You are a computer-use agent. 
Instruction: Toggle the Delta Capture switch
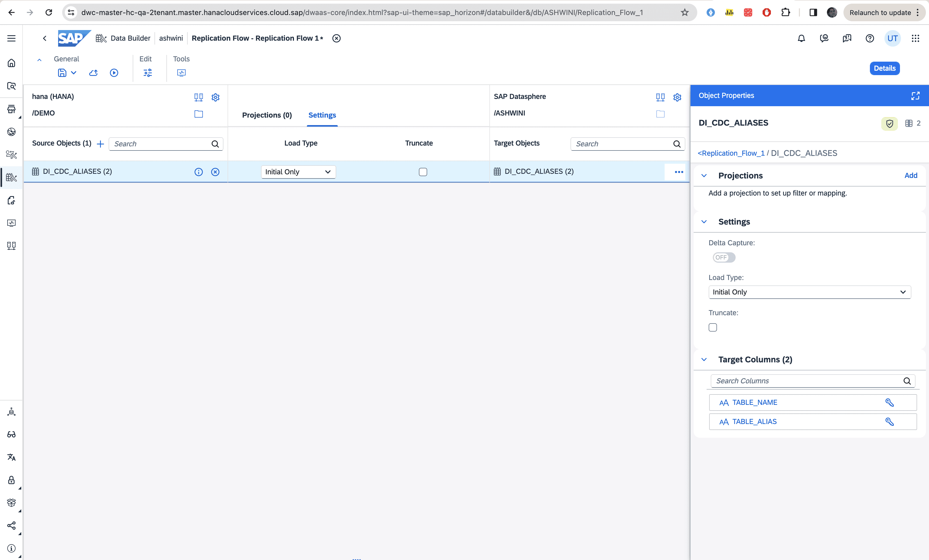(723, 257)
